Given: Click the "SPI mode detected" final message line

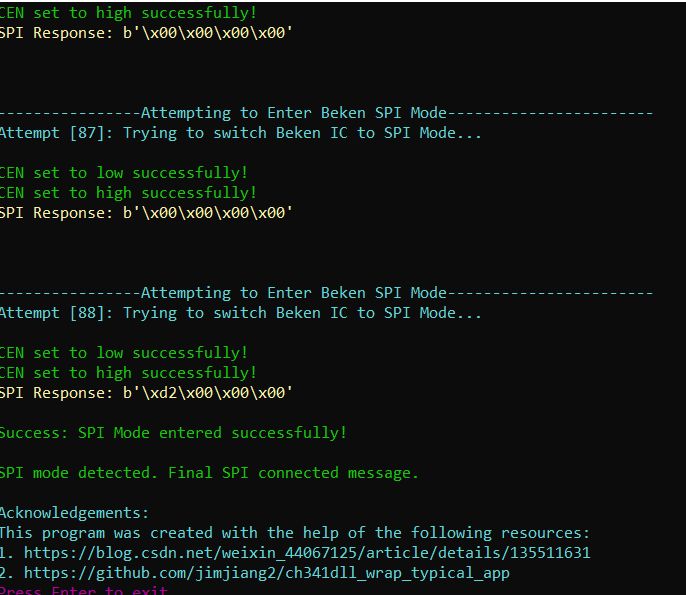Looking at the screenshot, I should tap(208, 473).
